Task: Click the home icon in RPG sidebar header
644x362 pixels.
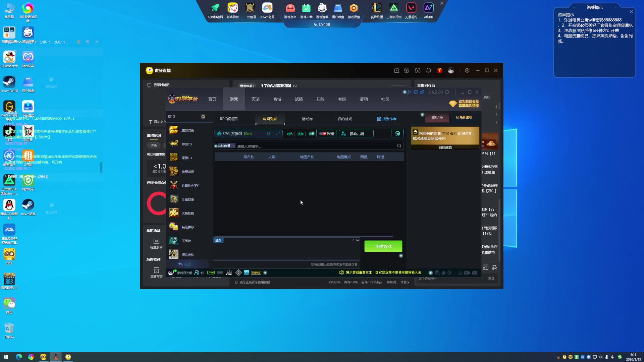Action: pyautogui.click(x=203, y=117)
